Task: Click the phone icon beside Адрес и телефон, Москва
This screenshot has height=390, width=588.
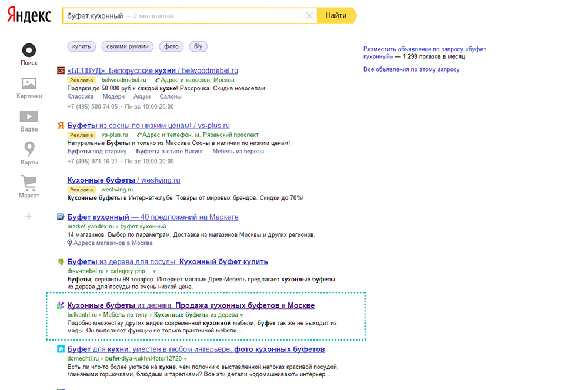Action: click(158, 80)
